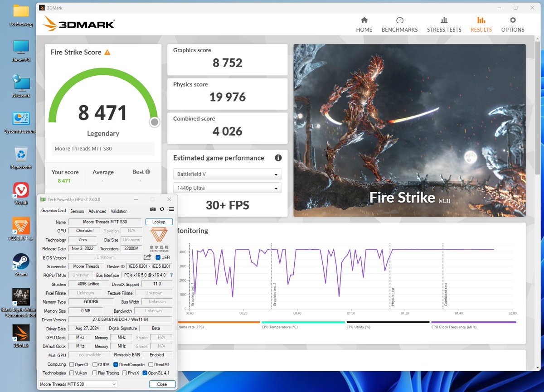Click the Graphics score 8 752 value
Image resolution: width=544 pixels, height=392 pixels.
pos(227,63)
